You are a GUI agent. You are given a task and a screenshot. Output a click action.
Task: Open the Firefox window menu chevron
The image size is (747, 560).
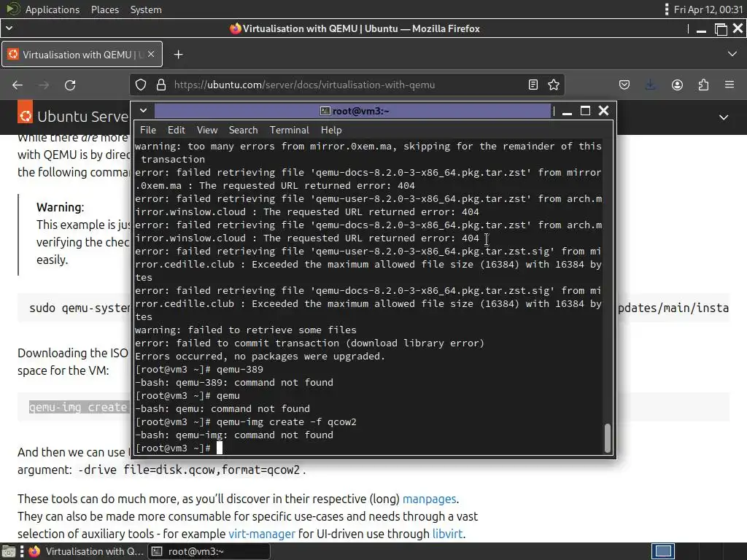click(x=9, y=28)
